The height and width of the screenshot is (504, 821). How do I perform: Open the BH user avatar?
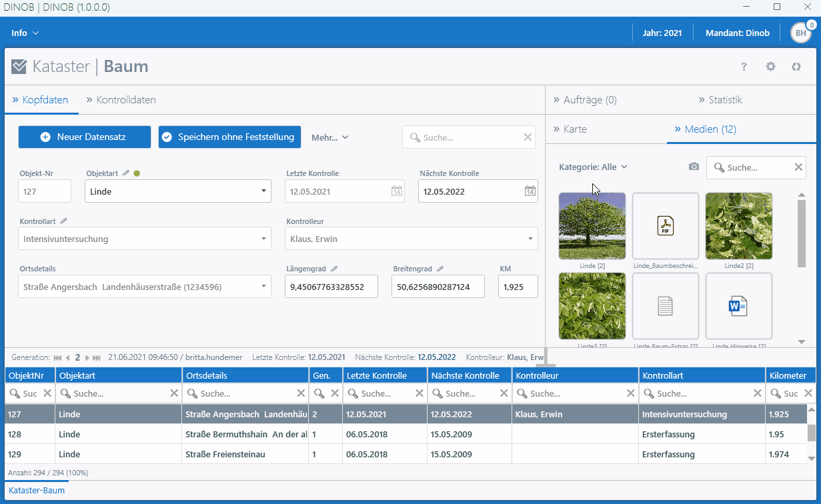tap(801, 33)
